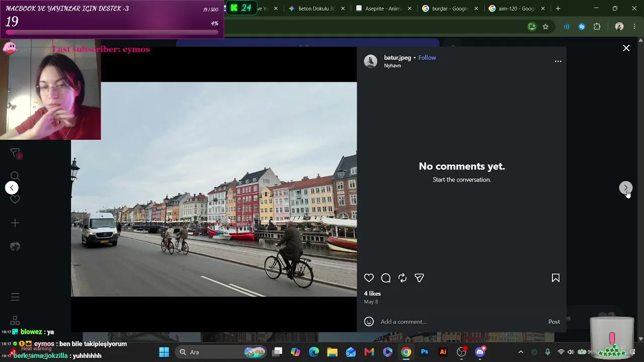Show hidden system tray icons
This screenshot has height=362, width=644.
tap(521, 352)
